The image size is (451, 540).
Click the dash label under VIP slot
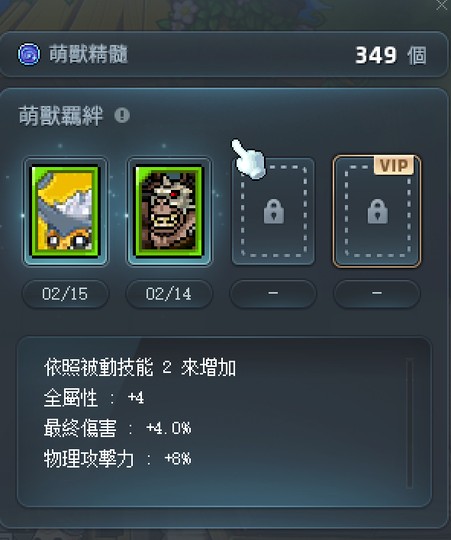coord(377,294)
